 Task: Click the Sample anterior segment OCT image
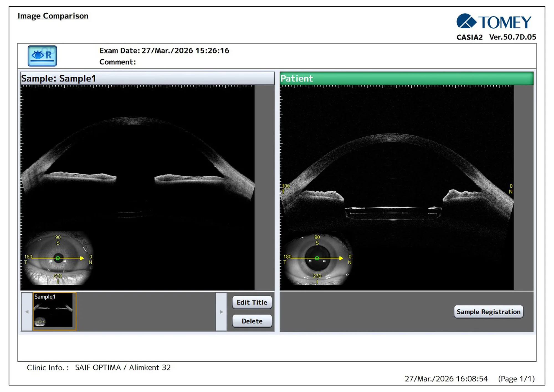[x=138, y=187]
